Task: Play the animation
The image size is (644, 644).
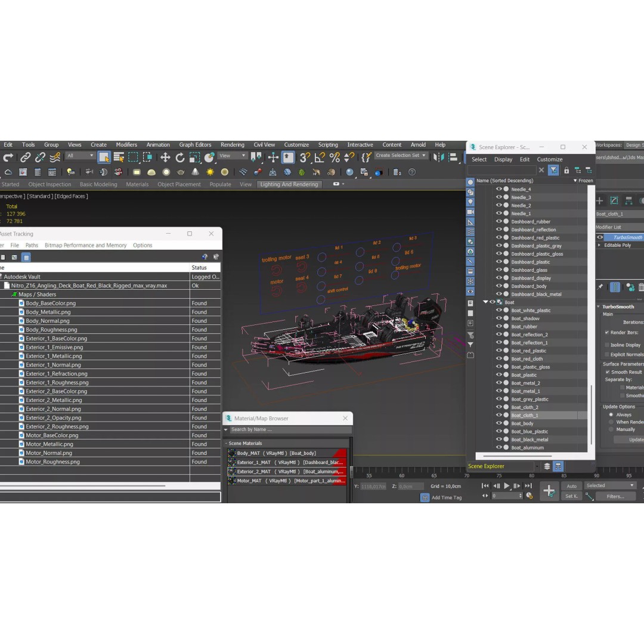Action: [x=506, y=486]
